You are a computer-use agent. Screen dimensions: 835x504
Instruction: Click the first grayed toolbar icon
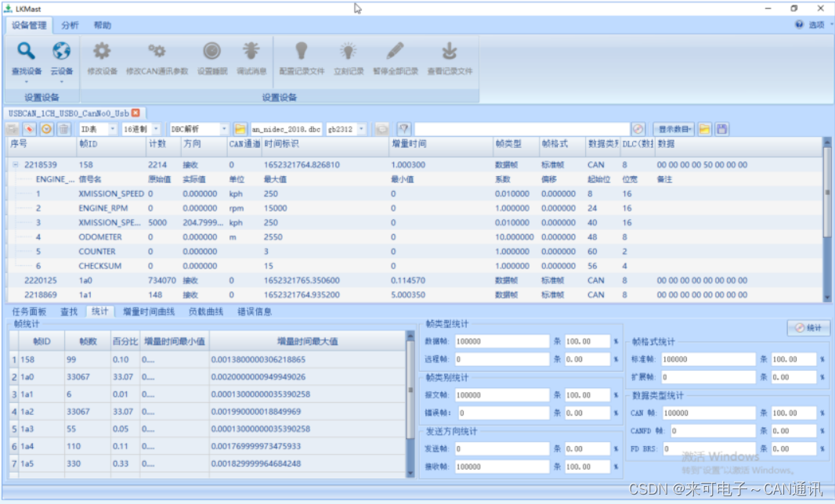(13, 129)
